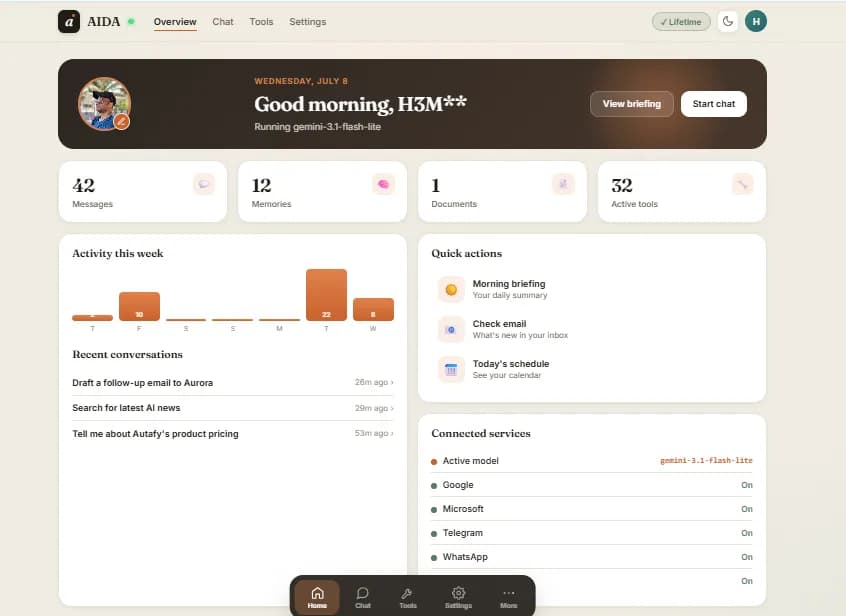Open the 1 Documents card
The height and width of the screenshot is (616, 846).
pos(502,191)
